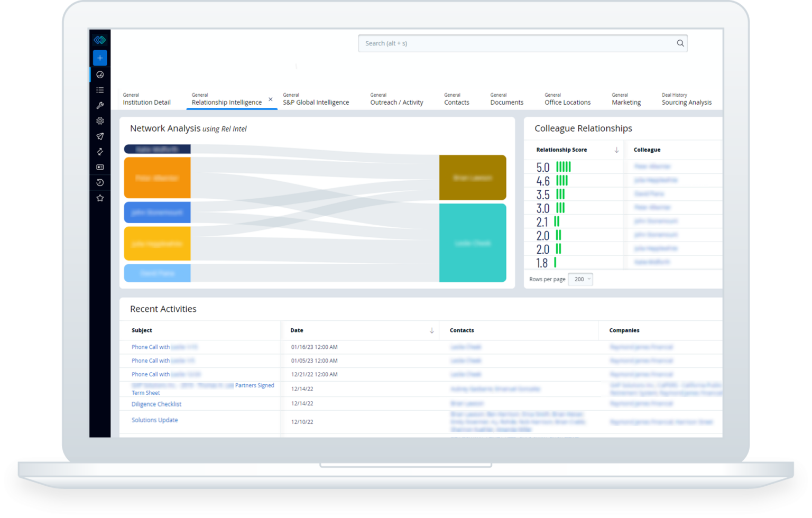Open the Diligence Checklist activity link
The image size is (812, 518).
(156, 404)
